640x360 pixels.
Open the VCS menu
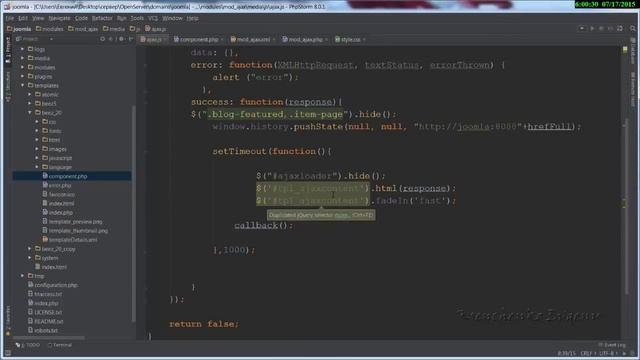coord(153,18)
